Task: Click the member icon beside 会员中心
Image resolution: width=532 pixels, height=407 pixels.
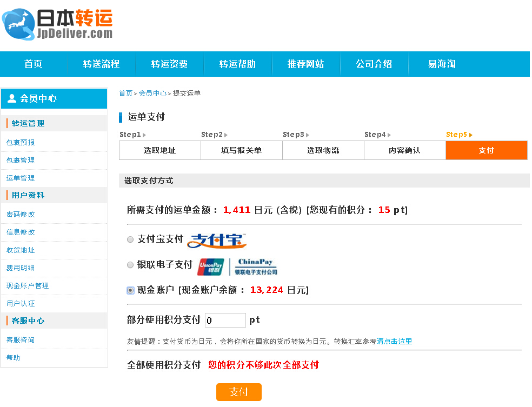Action: tap(11, 98)
